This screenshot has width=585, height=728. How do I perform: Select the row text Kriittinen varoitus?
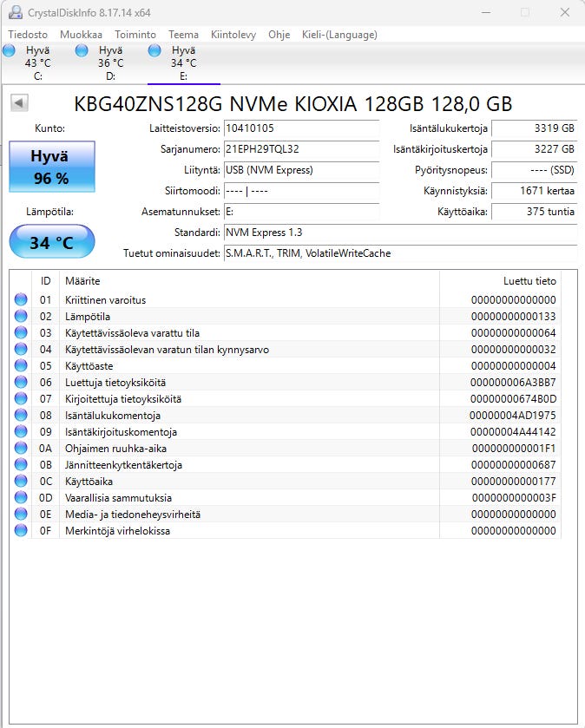point(105,300)
